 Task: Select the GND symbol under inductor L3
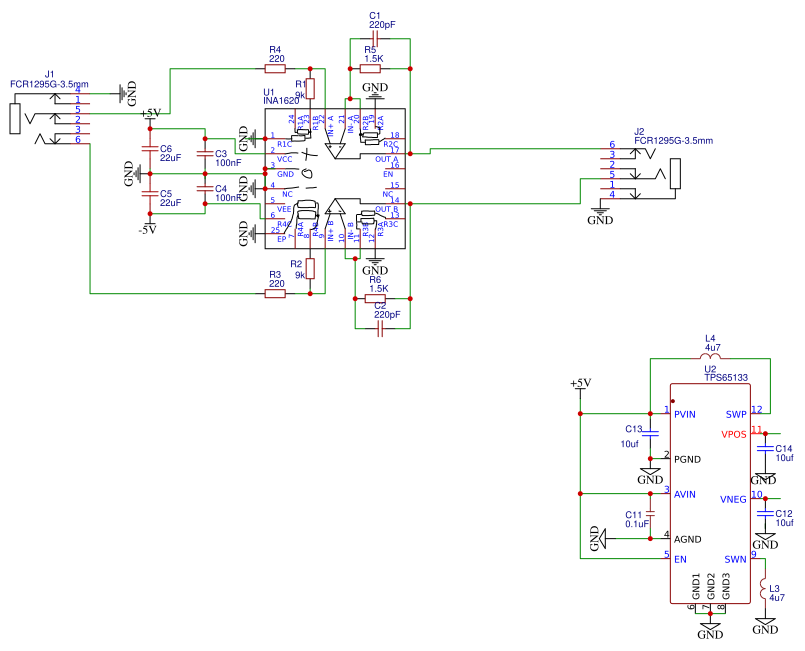point(765,627)
